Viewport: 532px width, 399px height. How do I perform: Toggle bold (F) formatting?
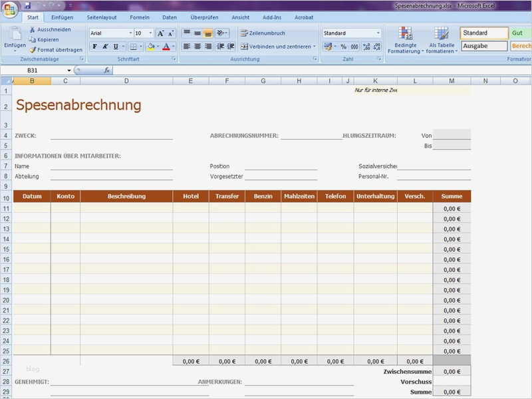pyautogui.click(x=94, y=47)
